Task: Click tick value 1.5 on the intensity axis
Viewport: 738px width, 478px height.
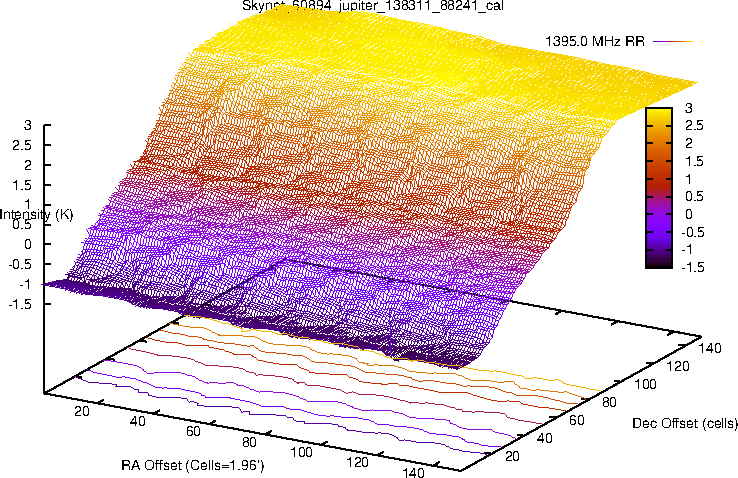Action: point(22,185)
